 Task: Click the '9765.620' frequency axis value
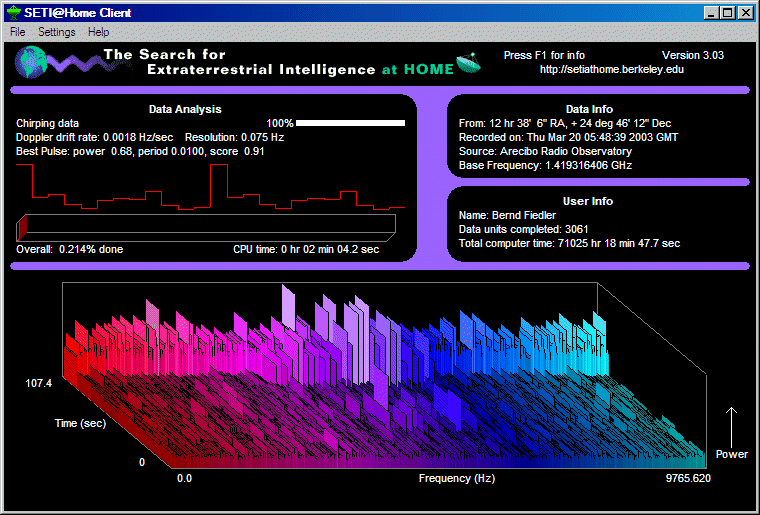click(x=688, y=479)
